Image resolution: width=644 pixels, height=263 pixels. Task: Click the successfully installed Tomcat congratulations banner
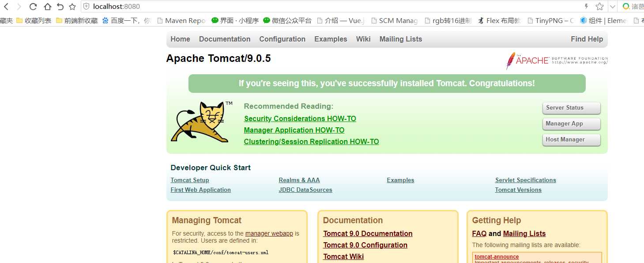387,84
